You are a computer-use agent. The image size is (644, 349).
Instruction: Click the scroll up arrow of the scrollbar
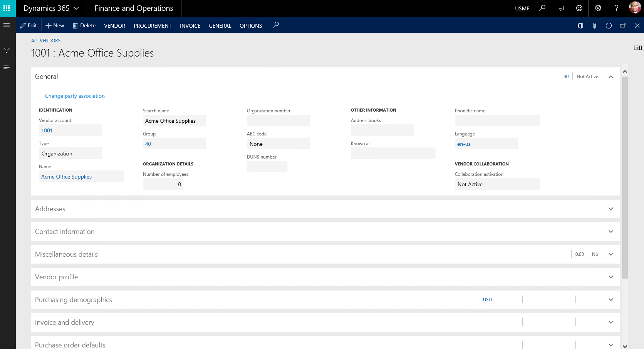625,72
